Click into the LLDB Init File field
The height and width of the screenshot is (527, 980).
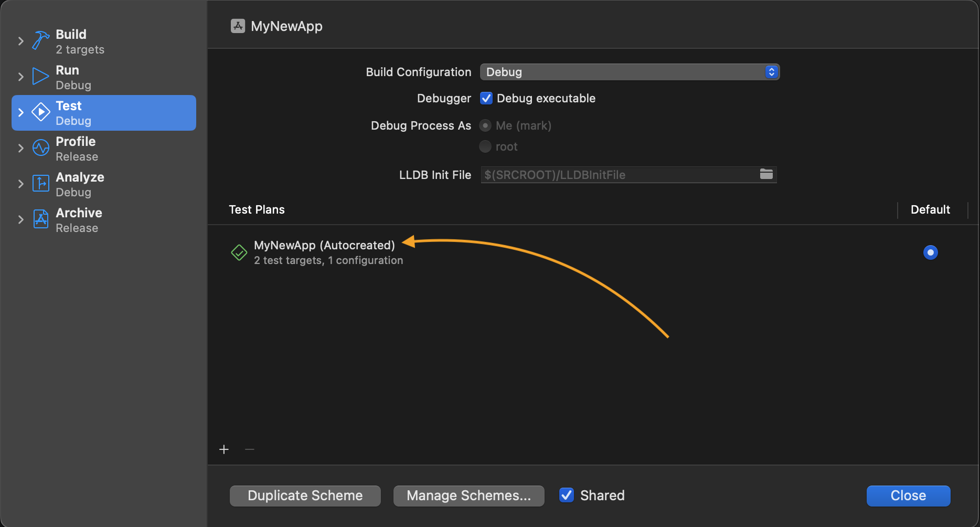coord(619,175)
